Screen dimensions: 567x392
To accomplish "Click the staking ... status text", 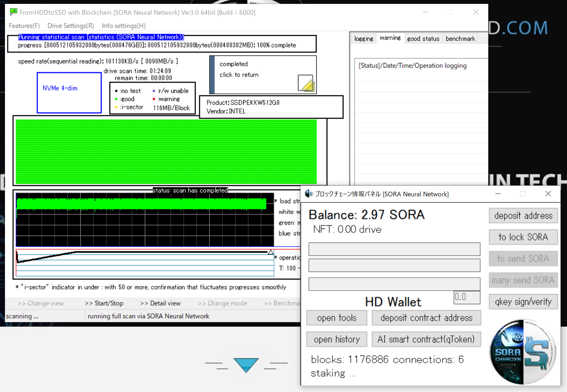I will 333,373.
